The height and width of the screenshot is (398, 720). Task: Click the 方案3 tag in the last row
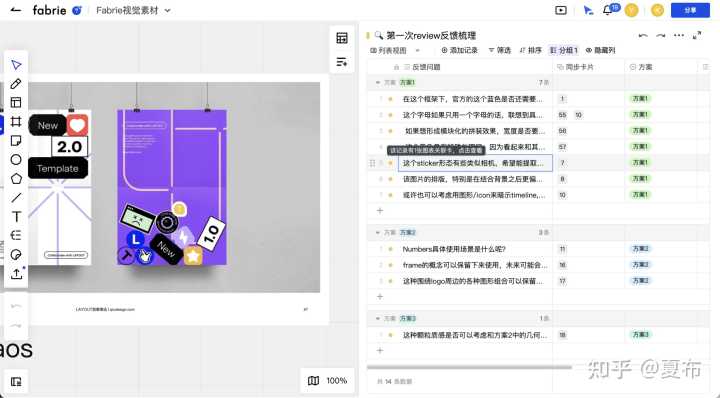click(640, 335)
